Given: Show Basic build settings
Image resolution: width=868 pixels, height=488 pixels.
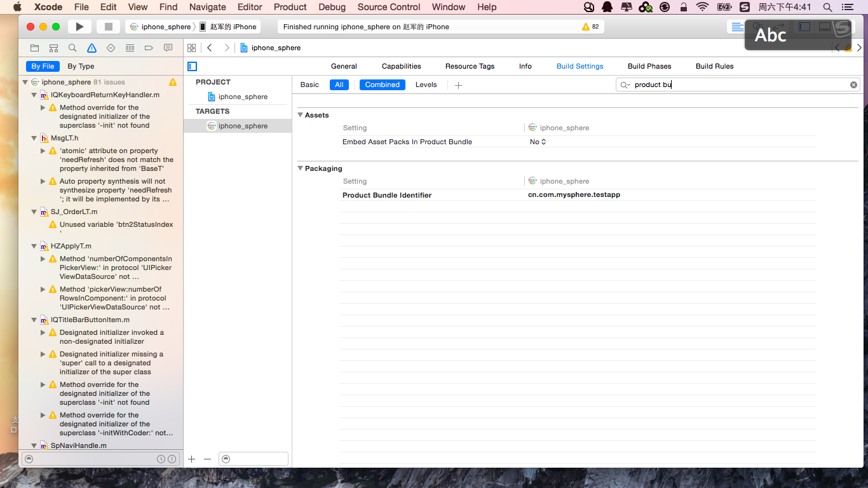Looking at the screenshot, I should click(309, 85).
